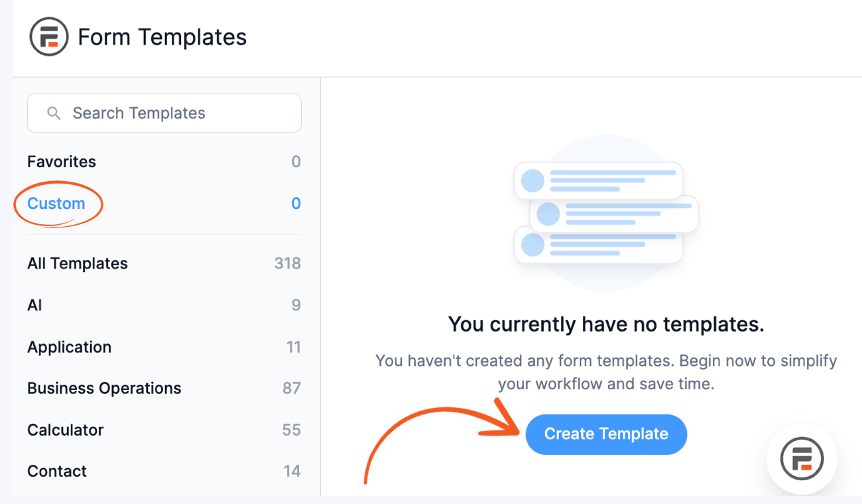The width and height of the screenshot is (862, 504).
Task: Open the Calculator templates list
Action: tap(65, 430)
